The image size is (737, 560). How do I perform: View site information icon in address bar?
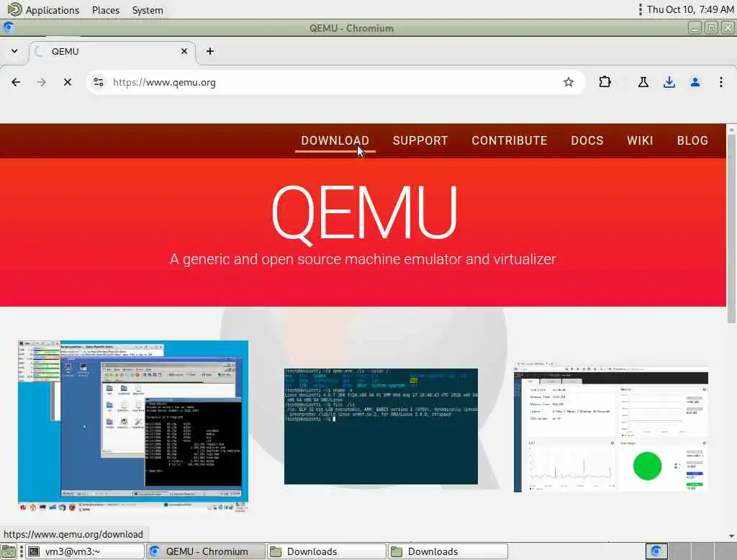pyautogui.click(x=98, y=82)
